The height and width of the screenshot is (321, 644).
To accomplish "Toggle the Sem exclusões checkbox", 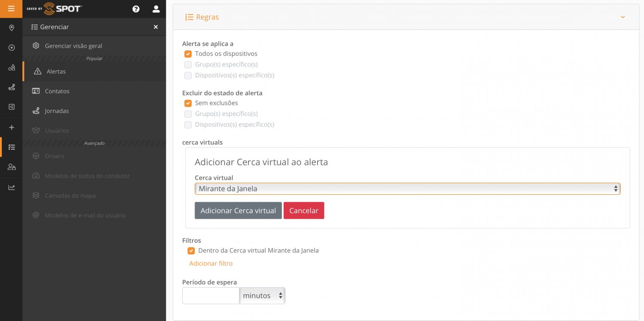I will (x=188, y=103).
